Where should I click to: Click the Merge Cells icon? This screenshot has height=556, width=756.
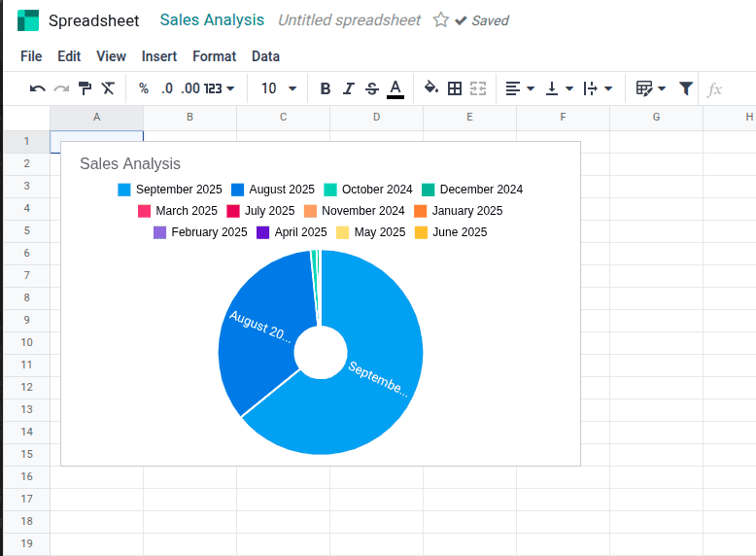point(478,88)
